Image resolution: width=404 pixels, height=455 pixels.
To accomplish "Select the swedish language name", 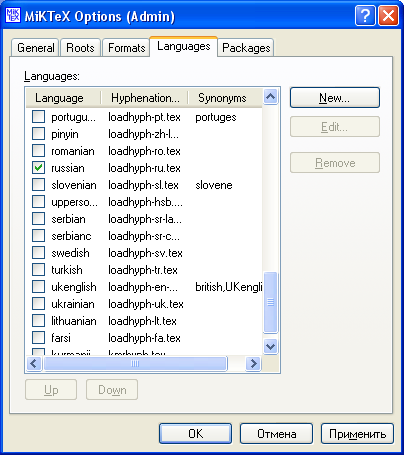I will pyautogui.click(x=70, y=253).
